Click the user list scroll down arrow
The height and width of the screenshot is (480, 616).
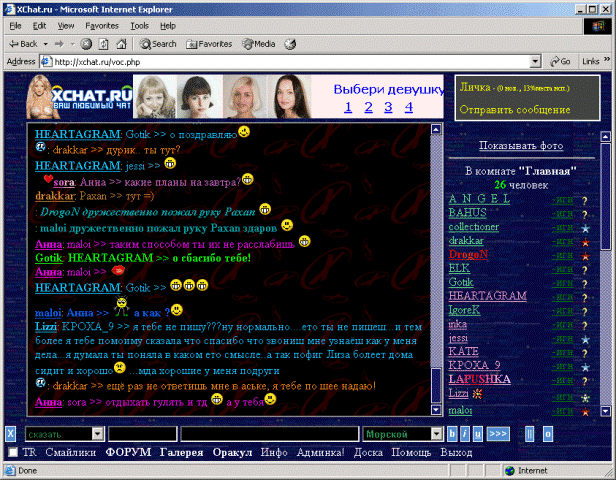point(605,411)
